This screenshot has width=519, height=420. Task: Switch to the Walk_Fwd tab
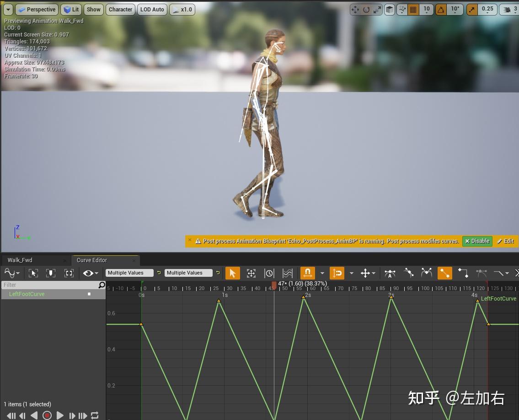click(x=20, y=260)
